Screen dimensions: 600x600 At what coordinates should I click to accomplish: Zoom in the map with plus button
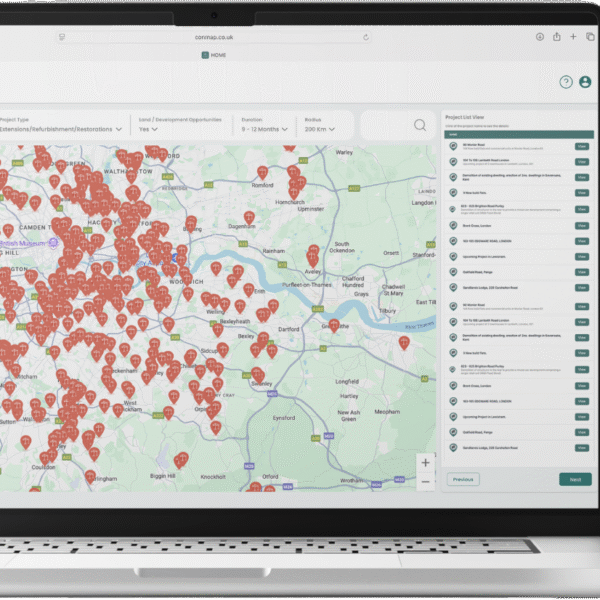[x=426, y=463]
